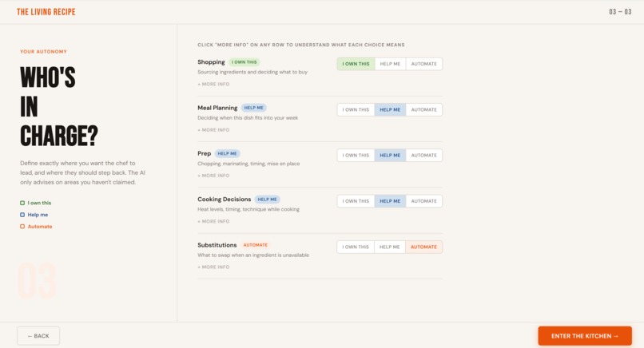Viewport: 644px width, 348px height.
Task: Click 'Deciding when this dish fits into your week'
Action: click(x=248, y=118)
